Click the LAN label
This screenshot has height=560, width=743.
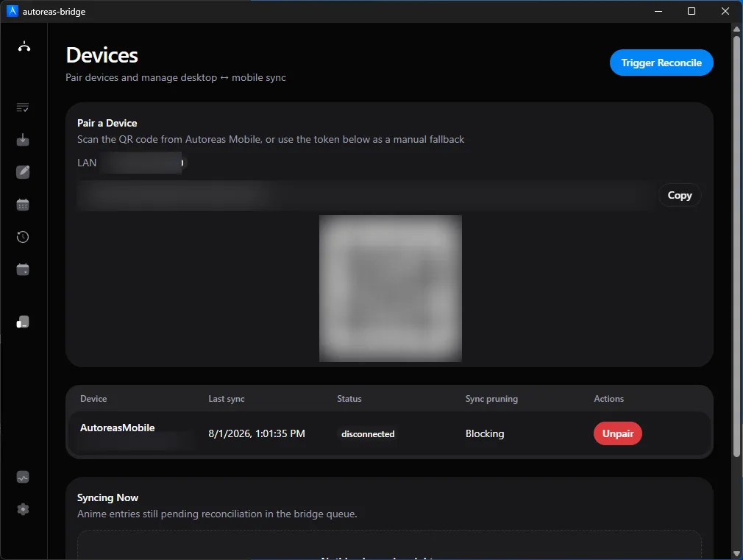pyautogui.click(x=87, y=163)
